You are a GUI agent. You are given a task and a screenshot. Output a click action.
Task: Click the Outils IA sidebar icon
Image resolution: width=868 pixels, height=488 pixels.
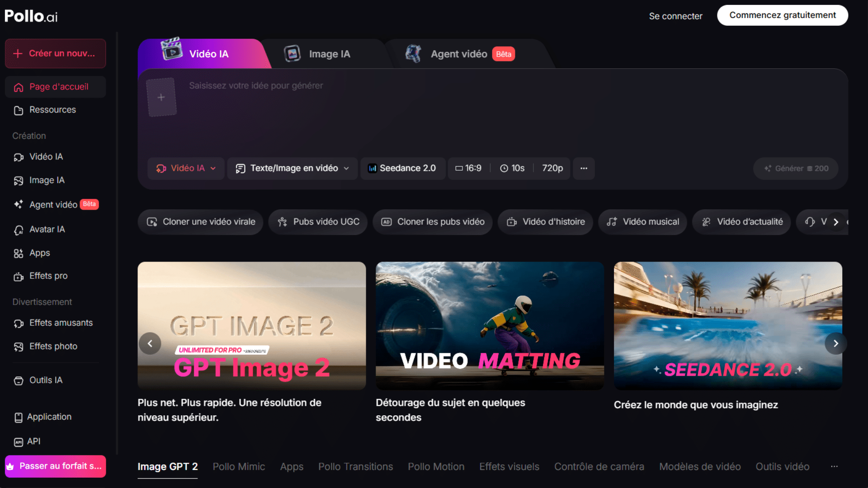(19, 381)
